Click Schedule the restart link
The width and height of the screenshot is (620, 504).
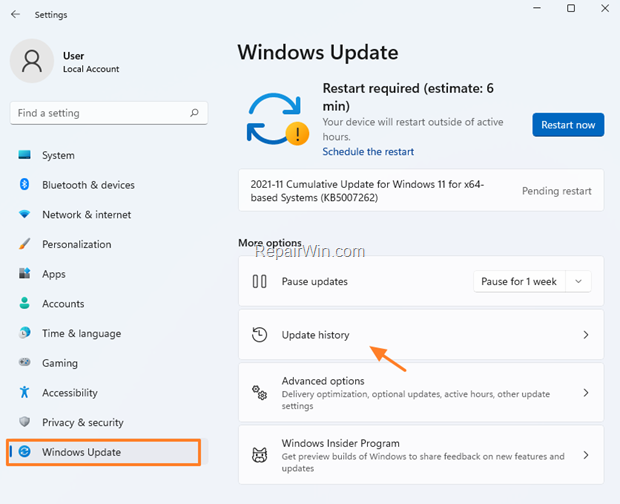point(368,152)
